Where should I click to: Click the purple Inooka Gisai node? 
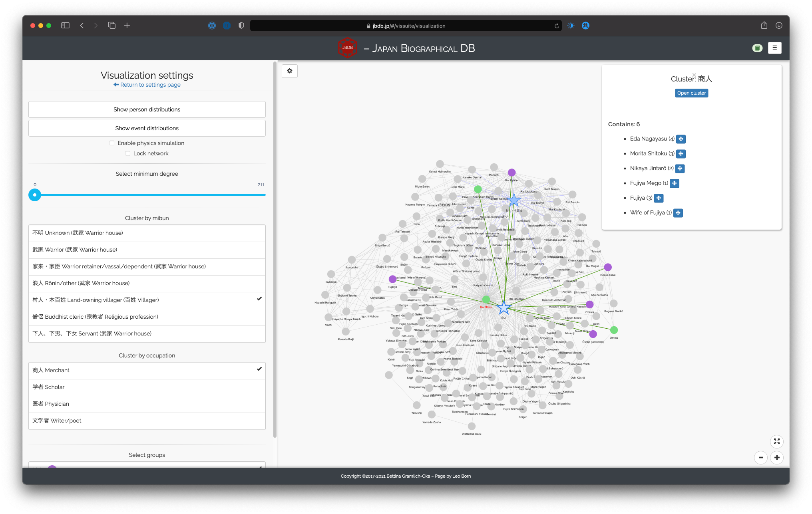tap(608, 267)
